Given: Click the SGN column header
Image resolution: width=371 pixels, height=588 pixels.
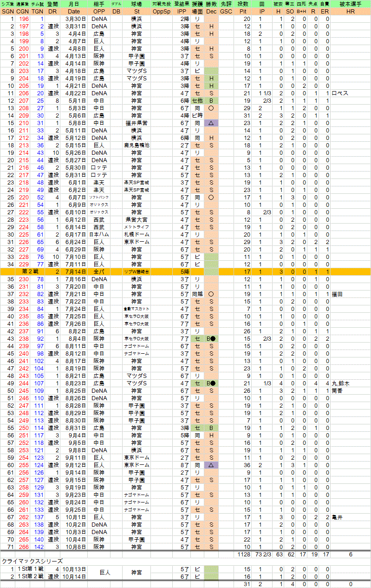Looking at the screenshot, I should (7, 11).
